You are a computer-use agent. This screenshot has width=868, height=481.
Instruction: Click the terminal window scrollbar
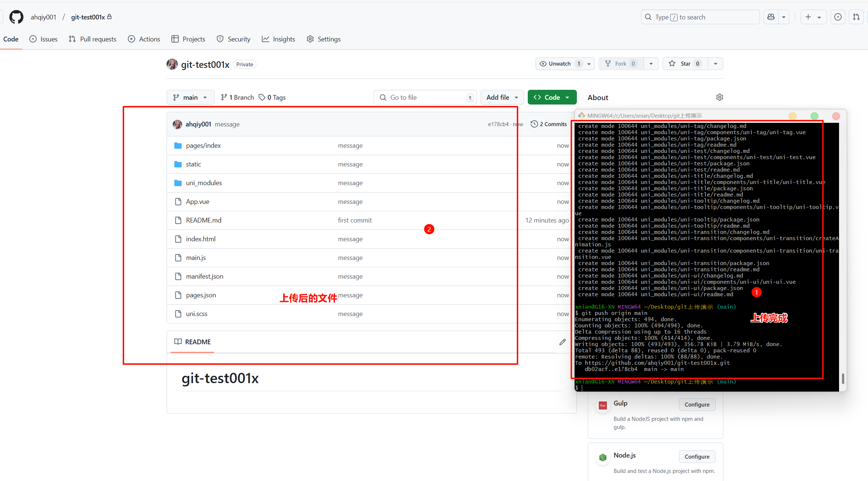tap(843, 378)
